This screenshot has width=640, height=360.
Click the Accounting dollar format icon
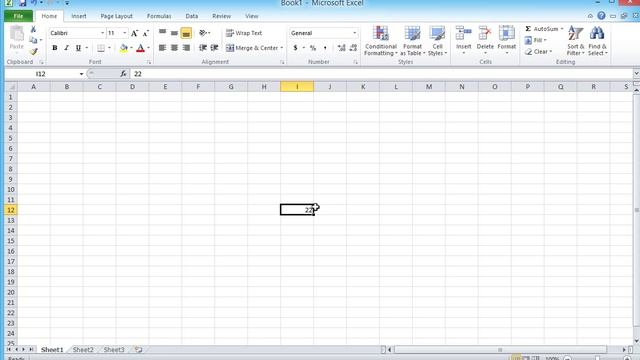pos(295,48)
